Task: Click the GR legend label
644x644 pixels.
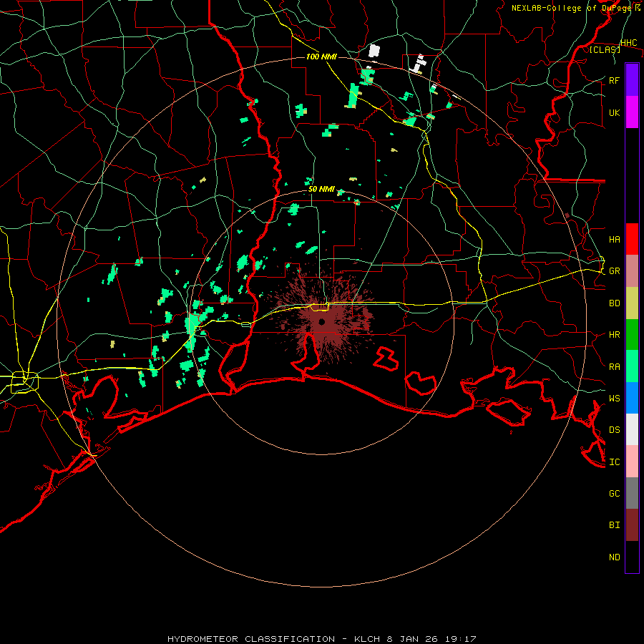Action: point(614,271)
